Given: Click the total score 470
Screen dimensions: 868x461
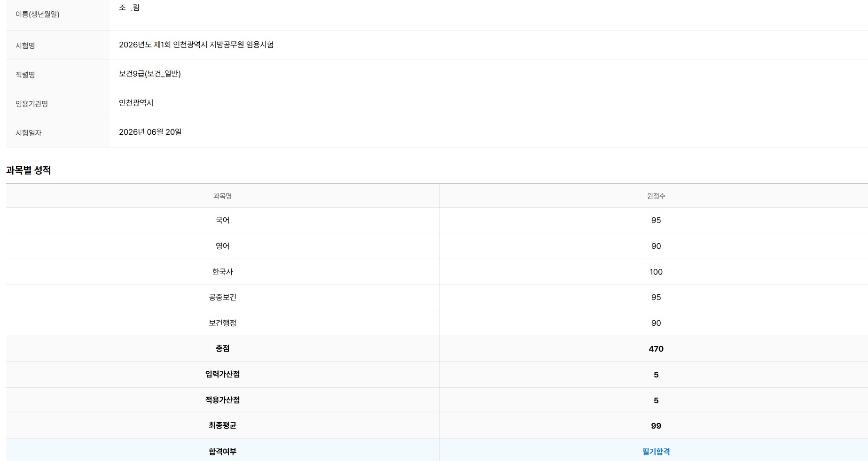Looking at the screenshot, I should (x=656, y=349).
